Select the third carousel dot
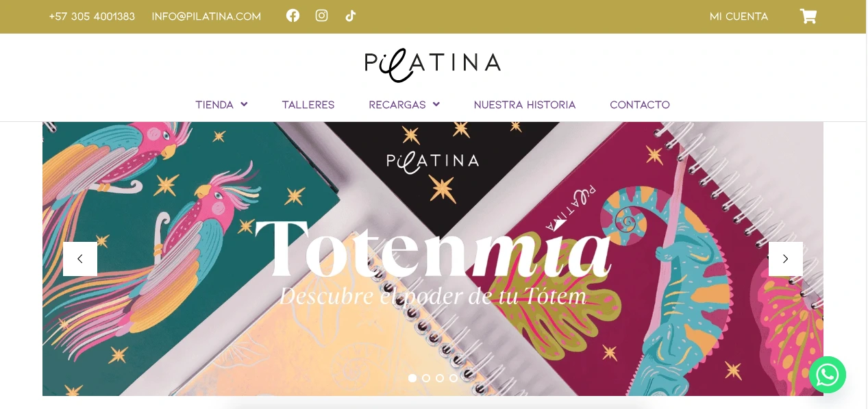 (x=440, y=378)
